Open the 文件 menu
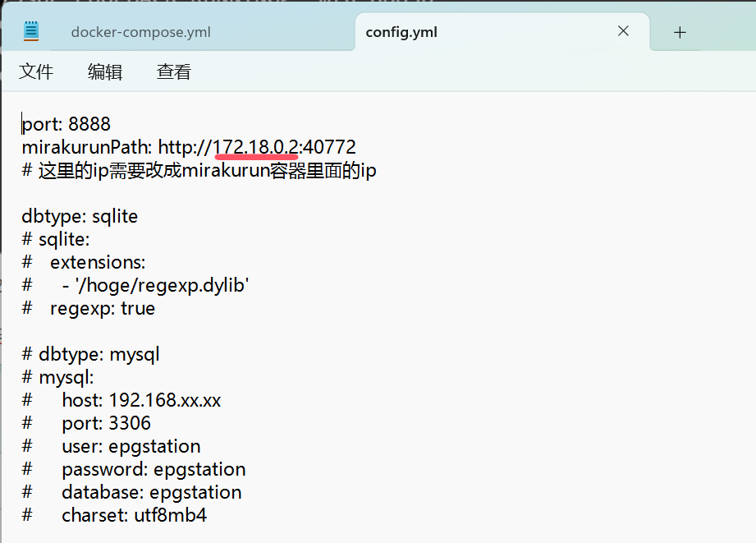756x543 pixels. point(36,72)
